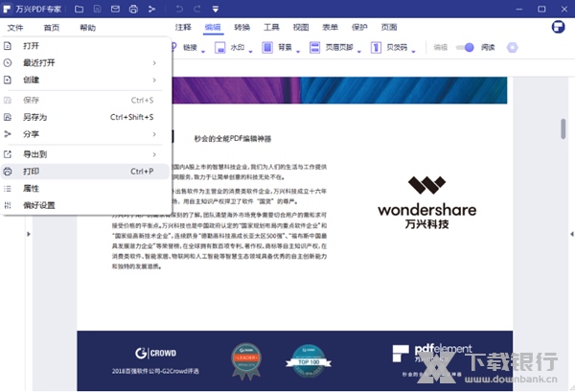Switch to the 工具 tab
Screen dimensions: 575x392
[271, 27]
